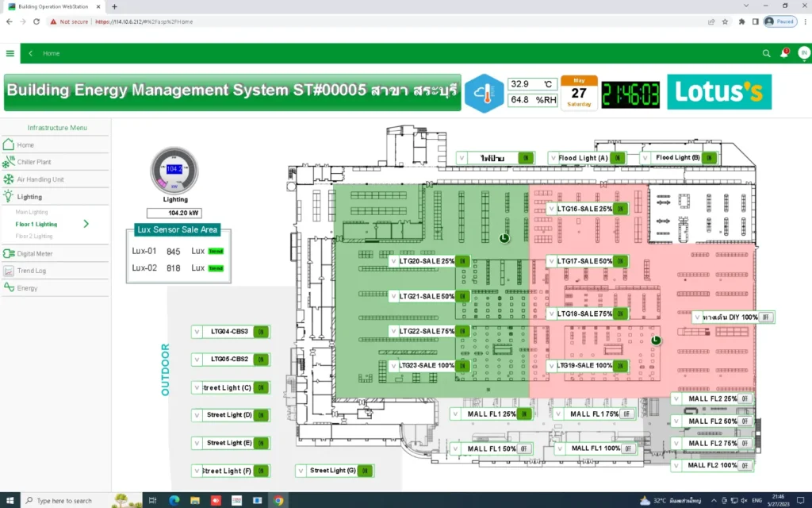This screenshot has height=508, width=812.
Task: Open the hamburger menu in green header
Action: [10, 53]
